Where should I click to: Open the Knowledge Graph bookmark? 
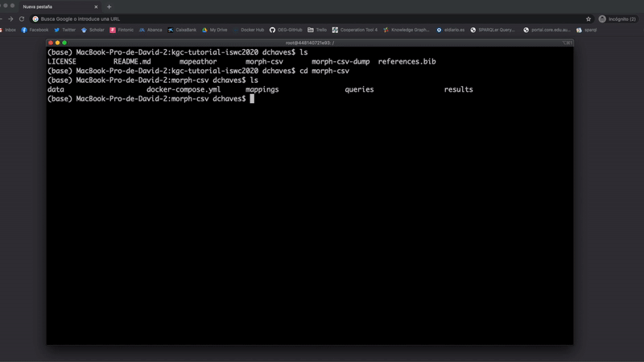tap(407, 30)
